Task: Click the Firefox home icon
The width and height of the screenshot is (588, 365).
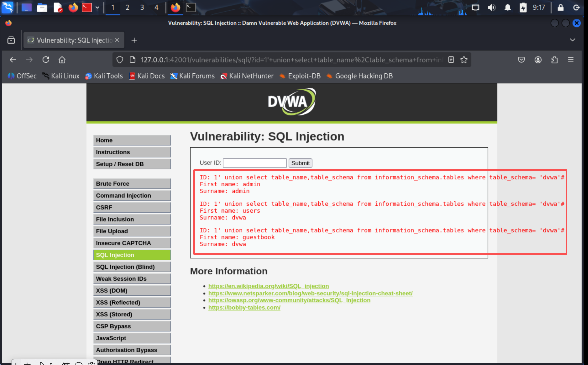Action: click(62, 60)
